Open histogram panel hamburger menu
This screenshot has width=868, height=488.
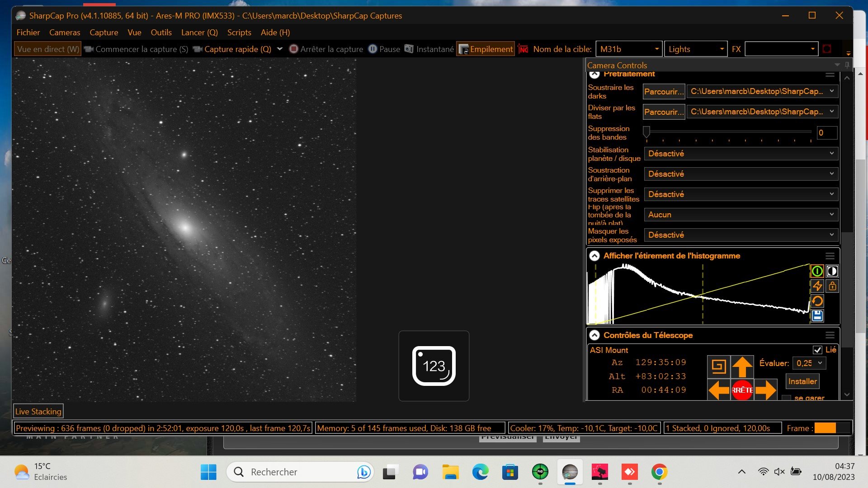pyautogui.click(x=830, y=256)
